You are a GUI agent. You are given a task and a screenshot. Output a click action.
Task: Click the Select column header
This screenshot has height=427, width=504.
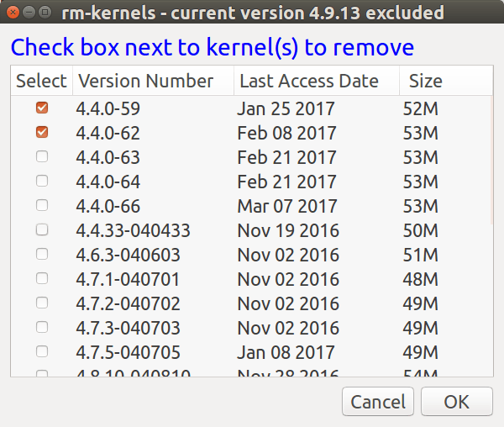point(41,82)
